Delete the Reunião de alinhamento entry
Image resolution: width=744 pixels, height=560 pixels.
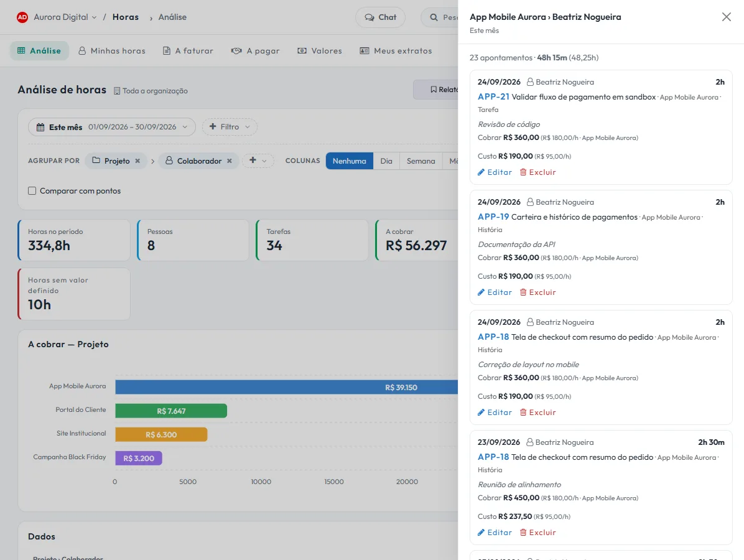point(537,533)
